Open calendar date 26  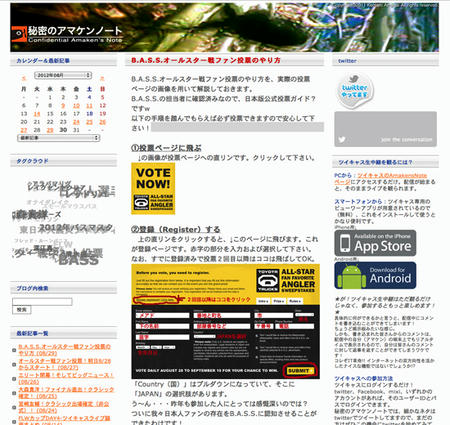click(x=103, y=122)
